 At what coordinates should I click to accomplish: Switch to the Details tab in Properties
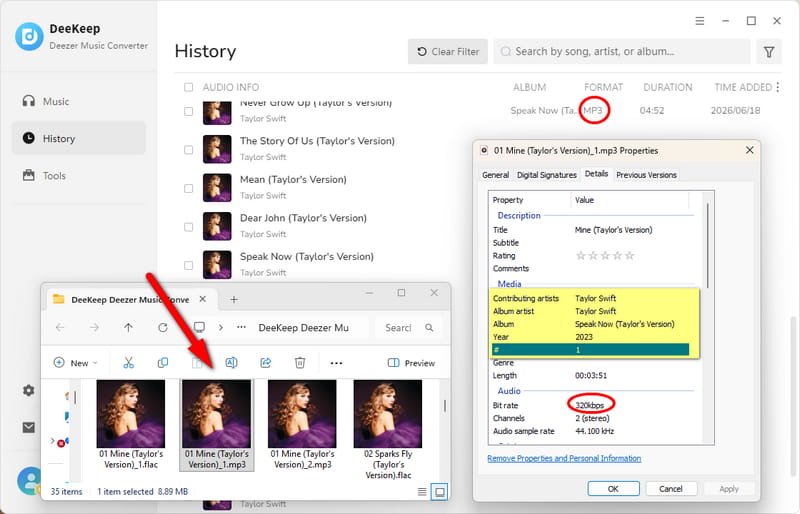point(596,174)
